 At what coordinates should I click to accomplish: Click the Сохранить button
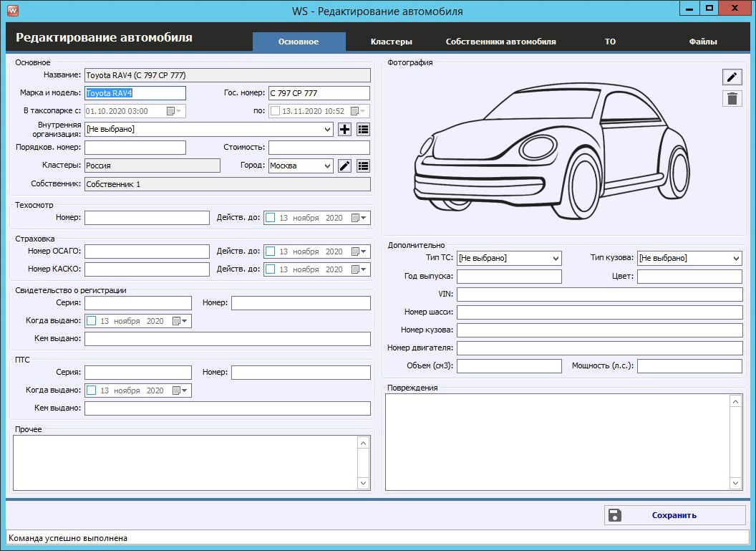coord(674,515)
